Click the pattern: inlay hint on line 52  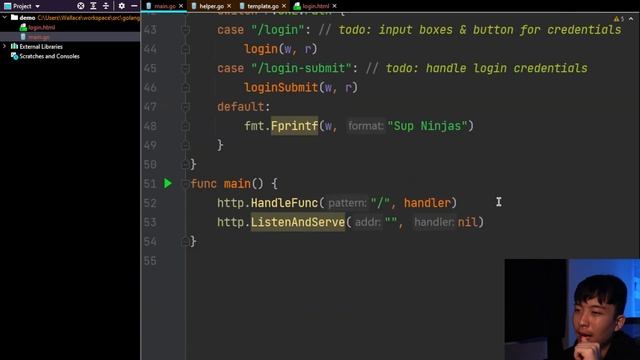[347, 203]
